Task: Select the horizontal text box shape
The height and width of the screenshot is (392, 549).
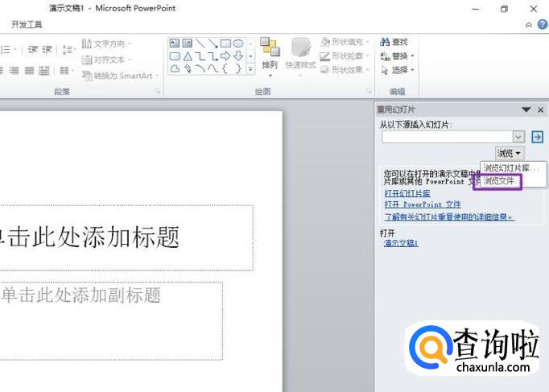Action: (175, 43)
